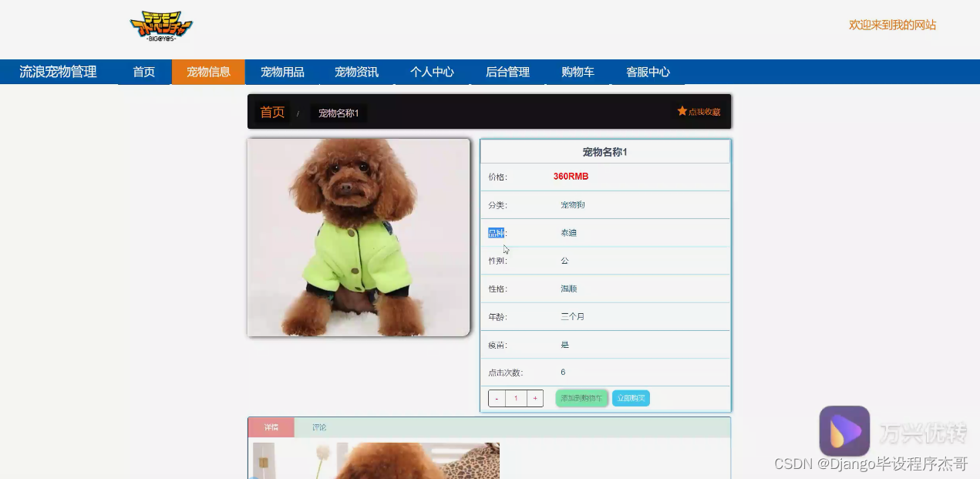980x479 pixels.
Task: Switch to the 评论 tab
Action: (319, 427)
